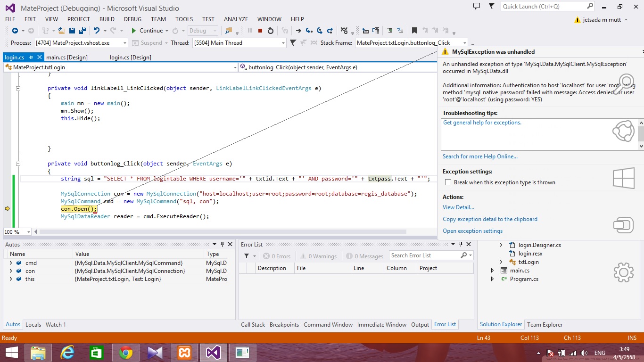The width and height of the screenshot is (644, 362).
Task: Switch to the Locals tab
Action: tap(33, 325)
